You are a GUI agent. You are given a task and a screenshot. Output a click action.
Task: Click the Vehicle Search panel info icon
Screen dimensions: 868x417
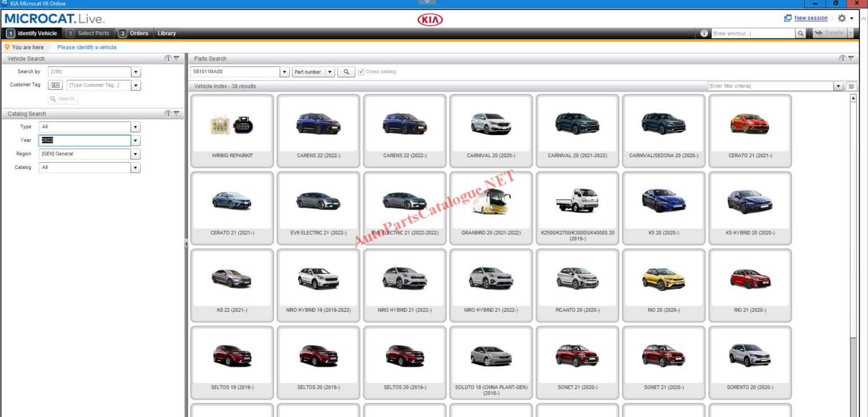[x=168, y=59]
